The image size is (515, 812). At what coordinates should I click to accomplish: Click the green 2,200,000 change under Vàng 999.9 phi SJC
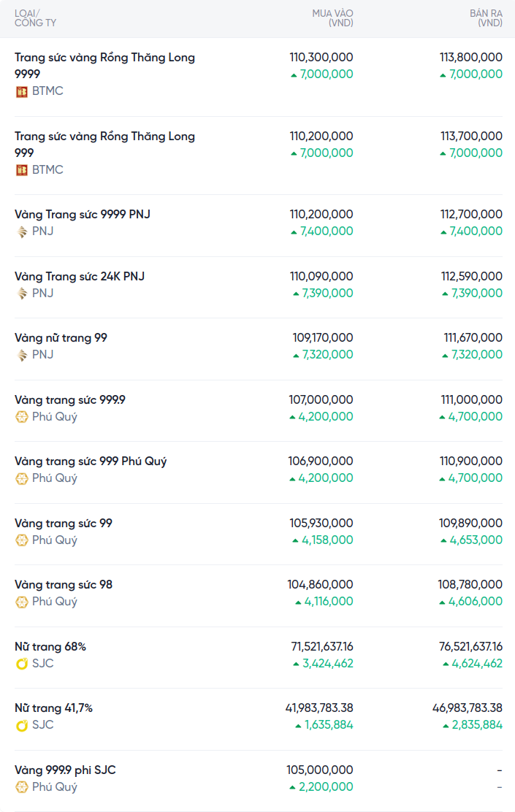click(x=326, y=786)
